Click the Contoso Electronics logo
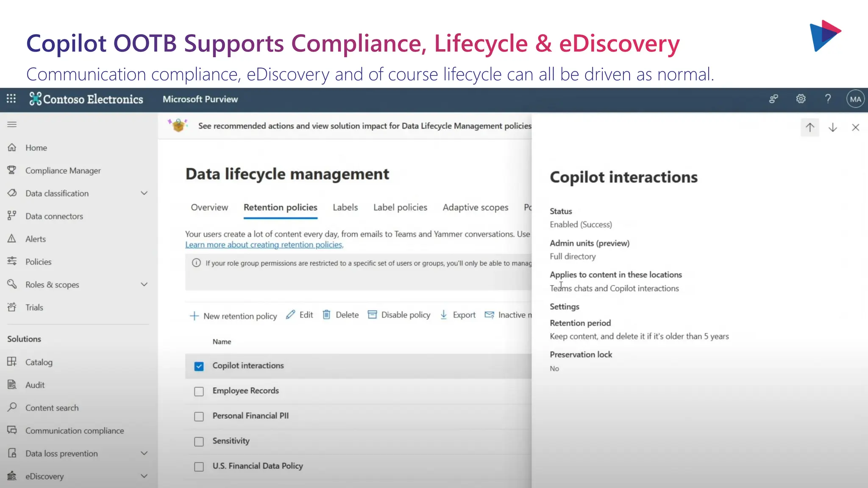Image resolution: width=868 pixels, height=488 pixels. pyautogui.click(x=86, y=99)
